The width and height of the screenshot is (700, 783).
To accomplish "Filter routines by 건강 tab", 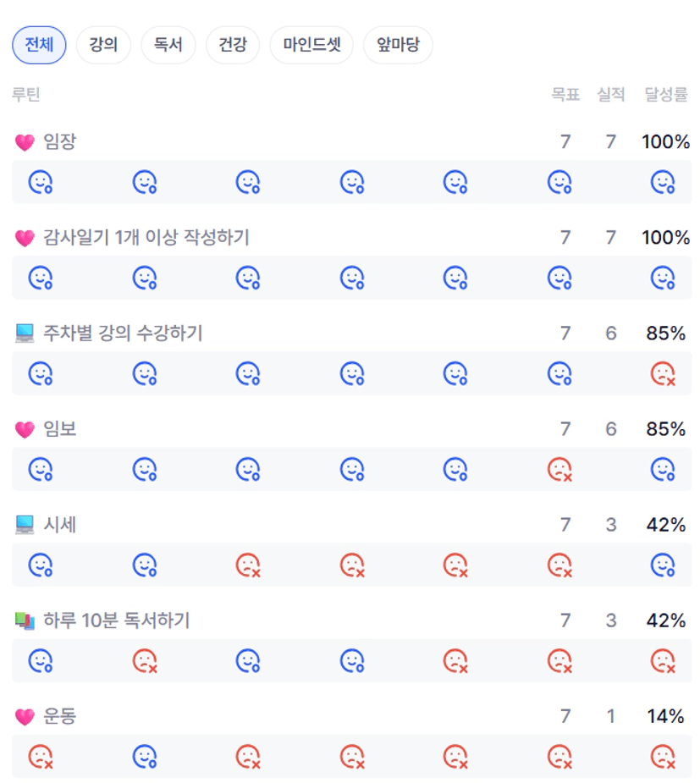I will coord(233,45).
